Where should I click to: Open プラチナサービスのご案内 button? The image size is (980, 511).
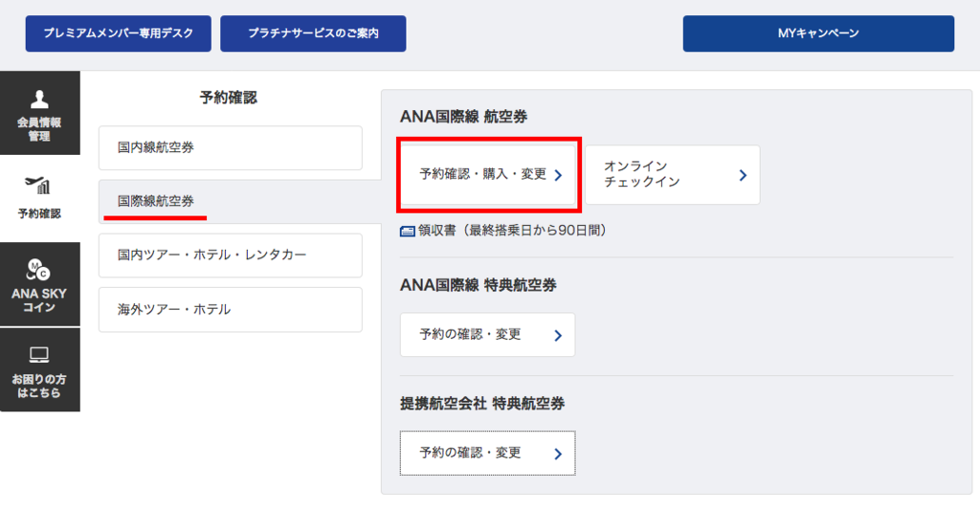313,33
